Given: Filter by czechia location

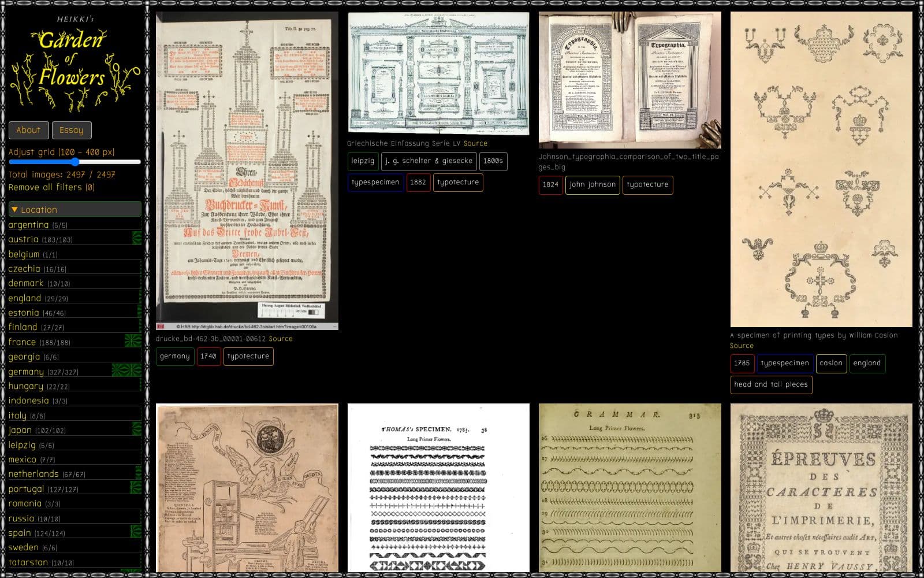Looking at the screenshot, I should point(75,269).
